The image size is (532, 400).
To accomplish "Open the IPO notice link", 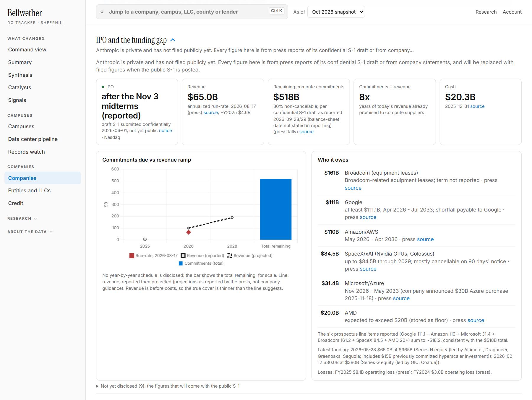I will pyautogui.click(x=165, y=131).
